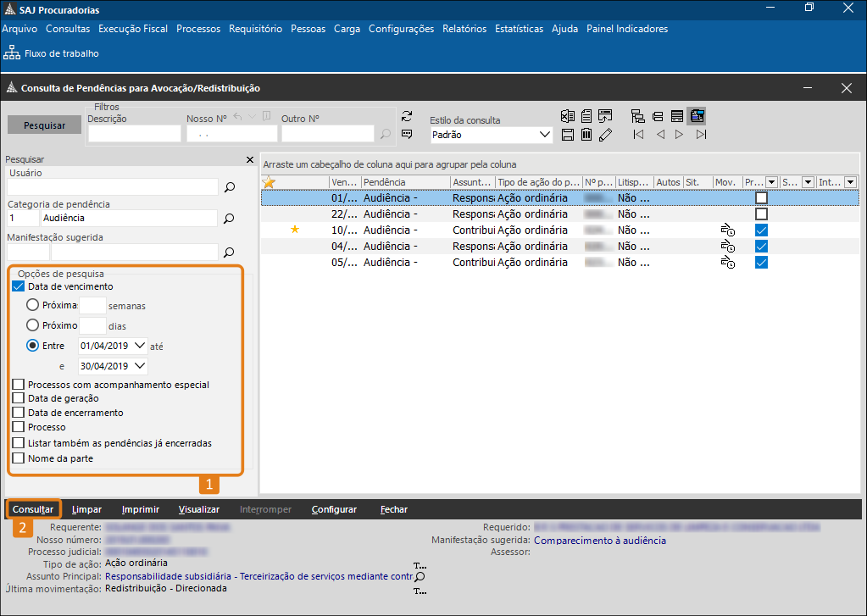
Task: Click the Descrição filter input field
Action: click(134, 134)
